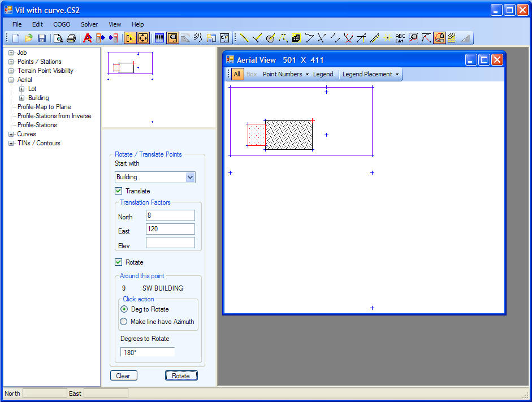Select the perpendicular offset tool
The height and width of the screenshot is (402, 532).
[257, 38]
